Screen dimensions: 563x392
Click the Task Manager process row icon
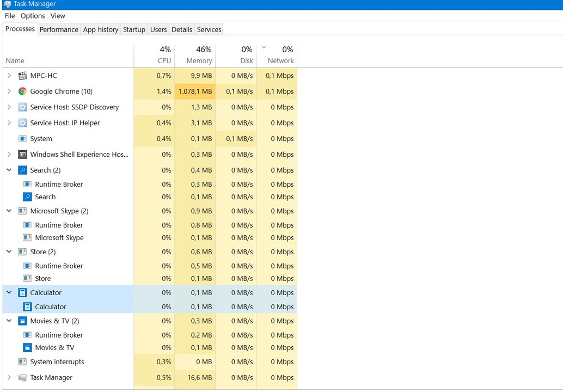coord(22,378)
